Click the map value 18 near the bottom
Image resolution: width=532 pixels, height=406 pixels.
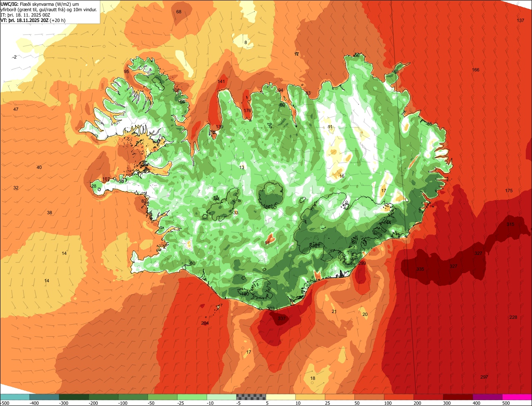(313, 378)
